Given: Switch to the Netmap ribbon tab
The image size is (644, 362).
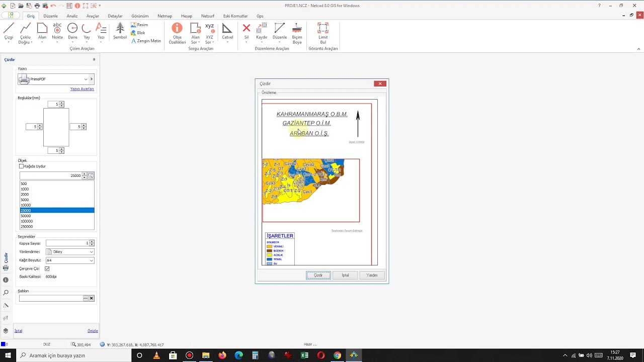Looking at the screenshot, I should coord(165,16).
